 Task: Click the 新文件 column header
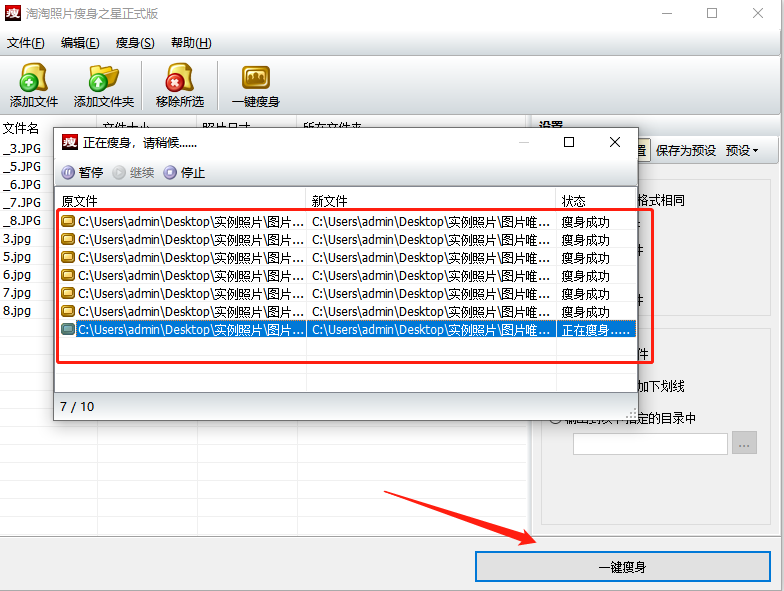431,200
